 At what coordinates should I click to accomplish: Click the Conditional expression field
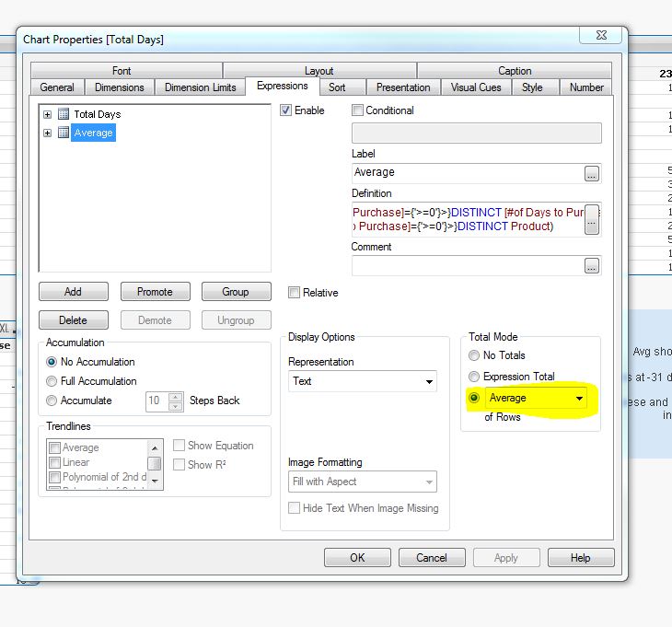coord(477,133)
